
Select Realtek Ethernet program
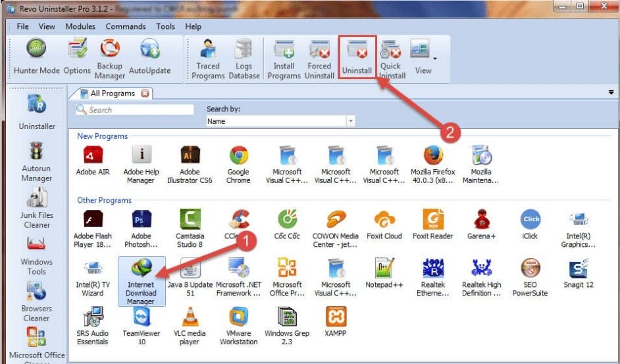tap(433, 277)
